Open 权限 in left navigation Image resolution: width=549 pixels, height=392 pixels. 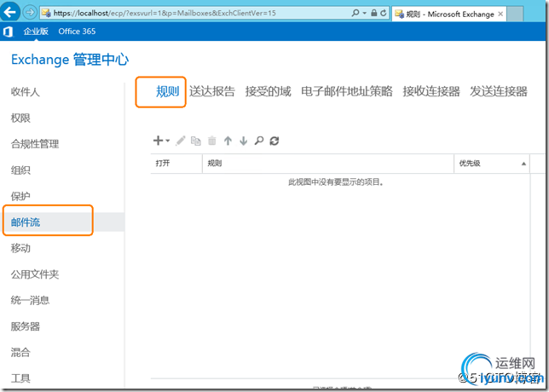[x=20, y=118]
